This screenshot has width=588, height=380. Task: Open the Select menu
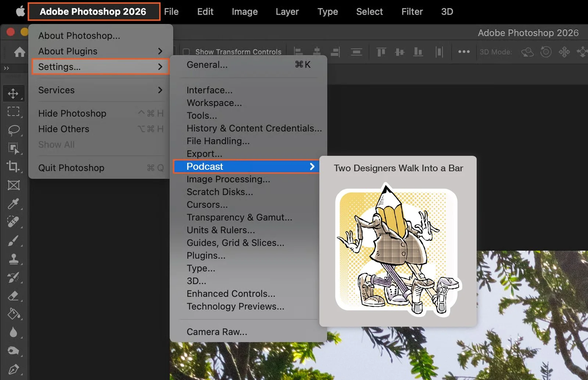click(369, 11)
